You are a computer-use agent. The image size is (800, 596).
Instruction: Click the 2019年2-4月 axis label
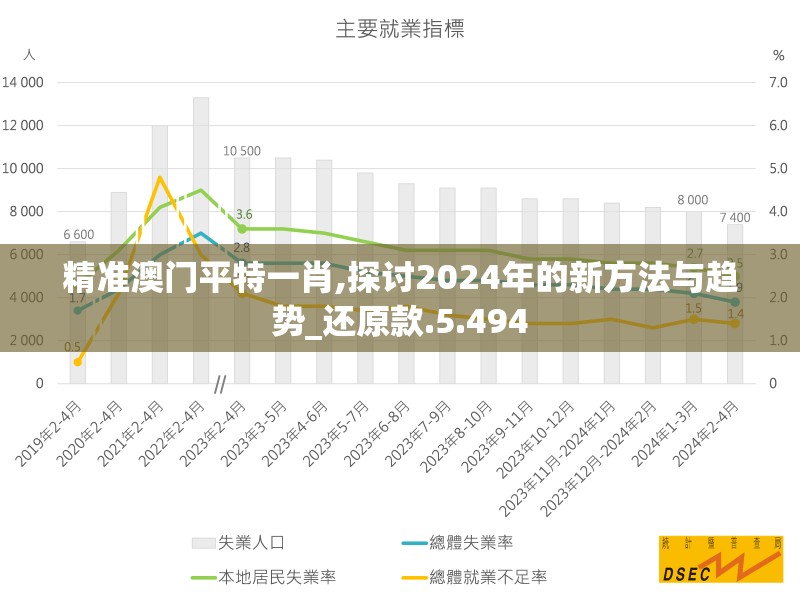[x=48, y=434]
